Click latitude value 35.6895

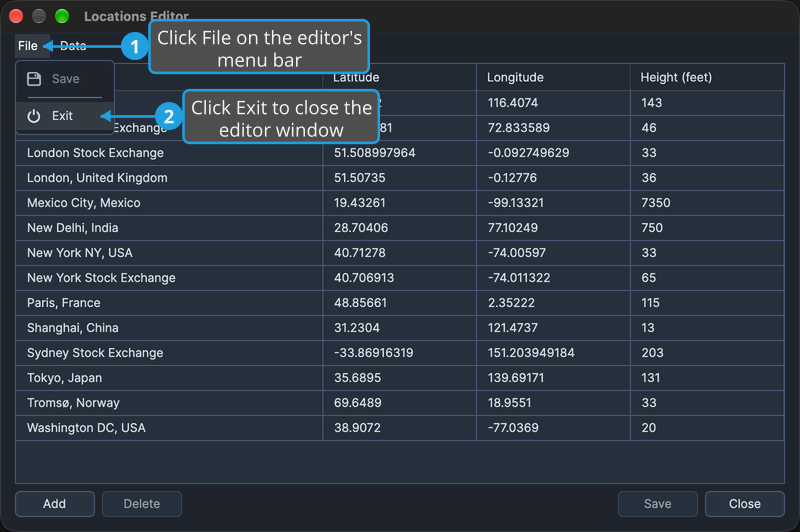[x=357, y=378]
